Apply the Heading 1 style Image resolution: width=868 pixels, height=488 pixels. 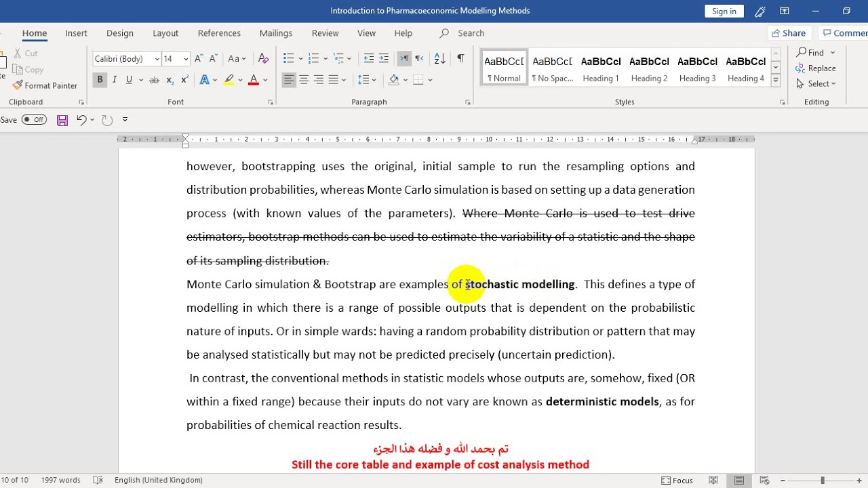tap(601, 68)
